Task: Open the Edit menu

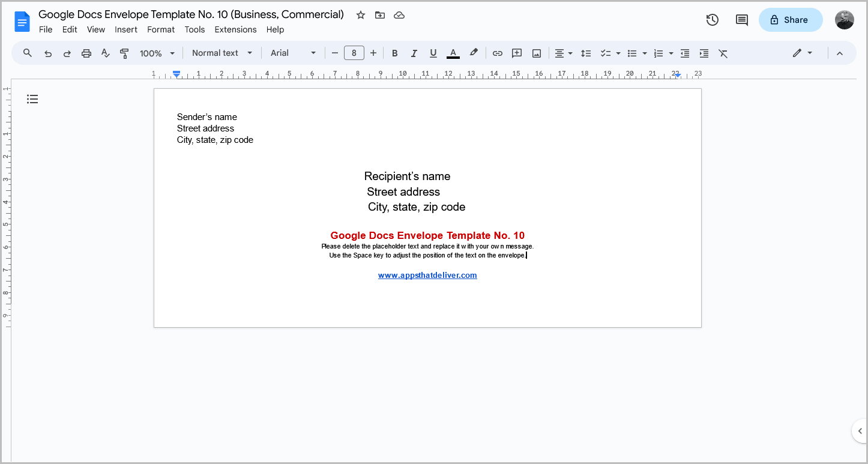Action: point(70,29)
